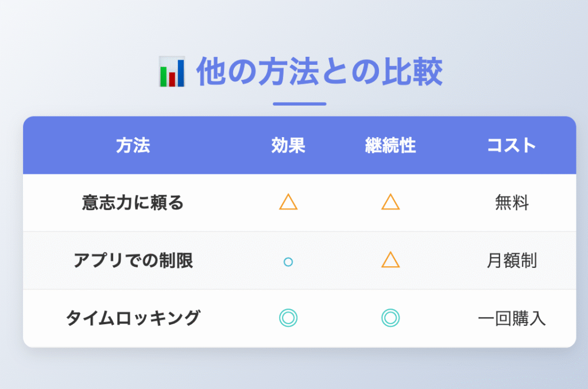Click the 効果 column header
Viewport: 588px width, 389px height.
[288, 145]
